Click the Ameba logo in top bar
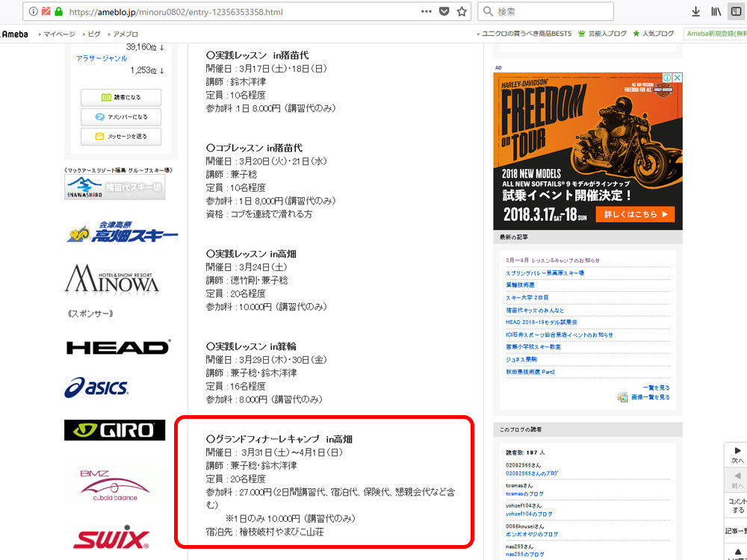 15,34
